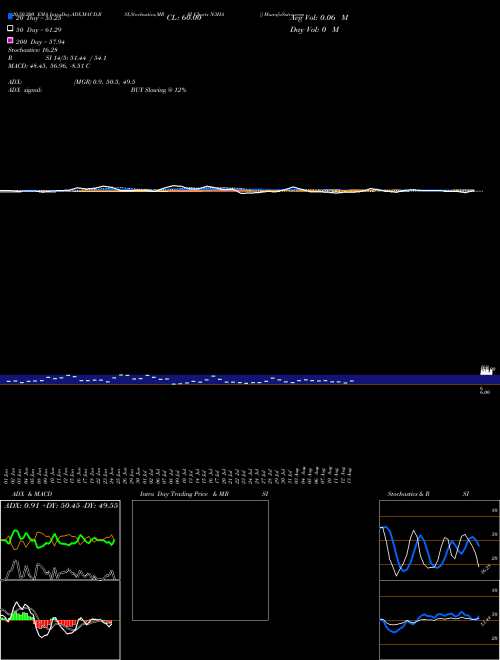500x660 pixels.
Task: Click inside the empty intraday chart box
Action: coord(200,560)
